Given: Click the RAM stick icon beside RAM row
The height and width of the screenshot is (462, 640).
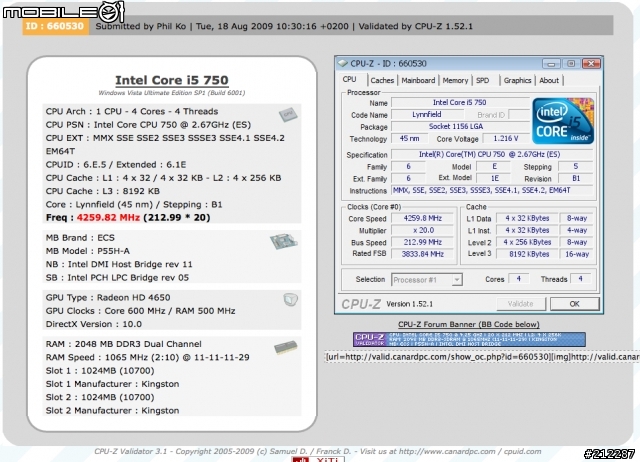Looking at the screenshot, I should [285, 347].
